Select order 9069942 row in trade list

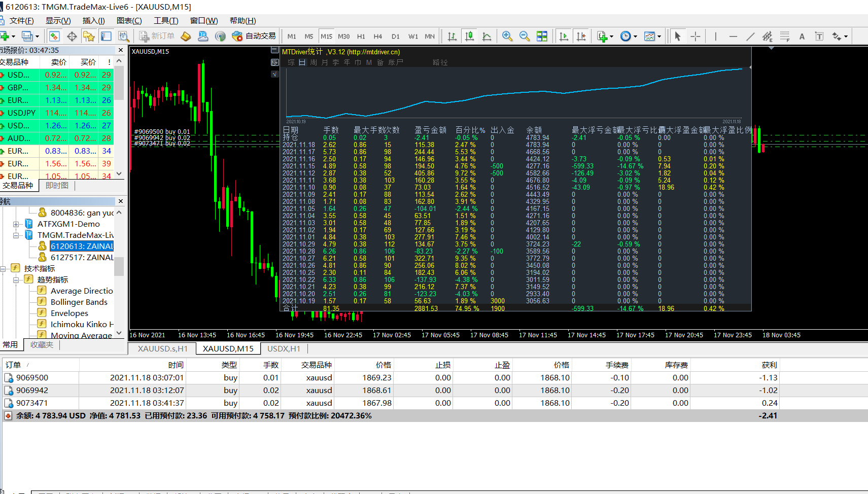tap(32, 391)
